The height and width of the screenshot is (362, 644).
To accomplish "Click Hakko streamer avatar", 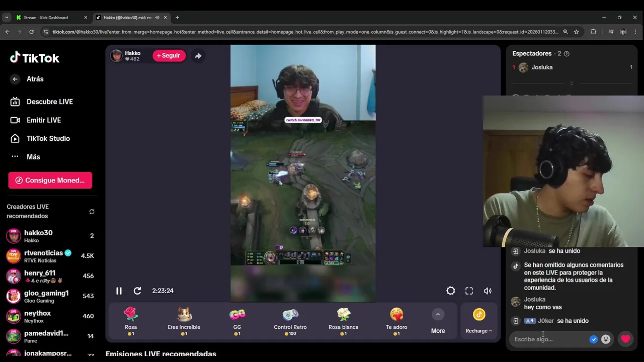I will [116, 56].
